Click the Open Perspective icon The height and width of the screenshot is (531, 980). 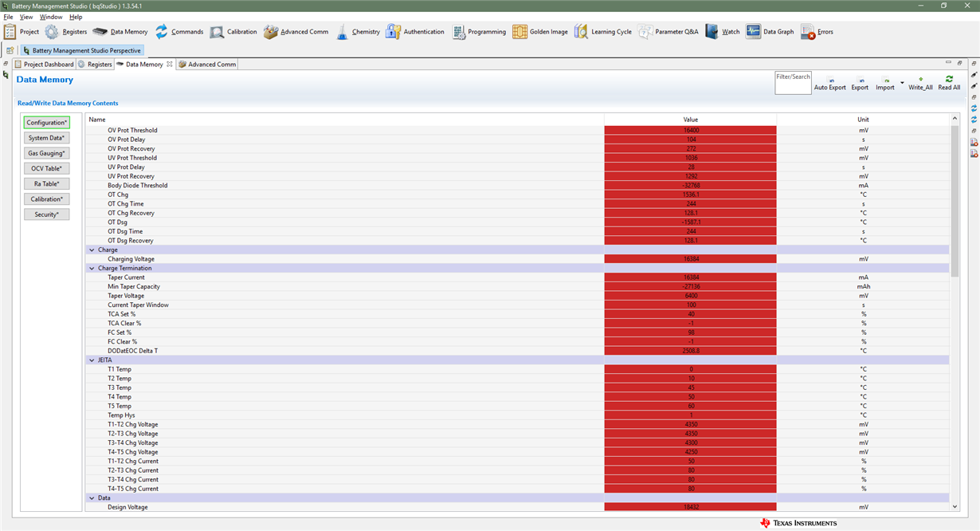coord(10,50)
